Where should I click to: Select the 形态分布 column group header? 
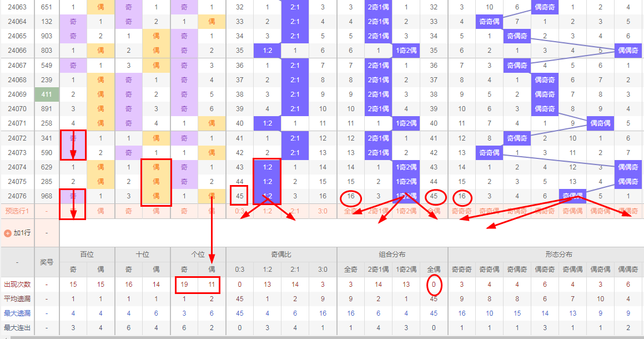[545, 255]
